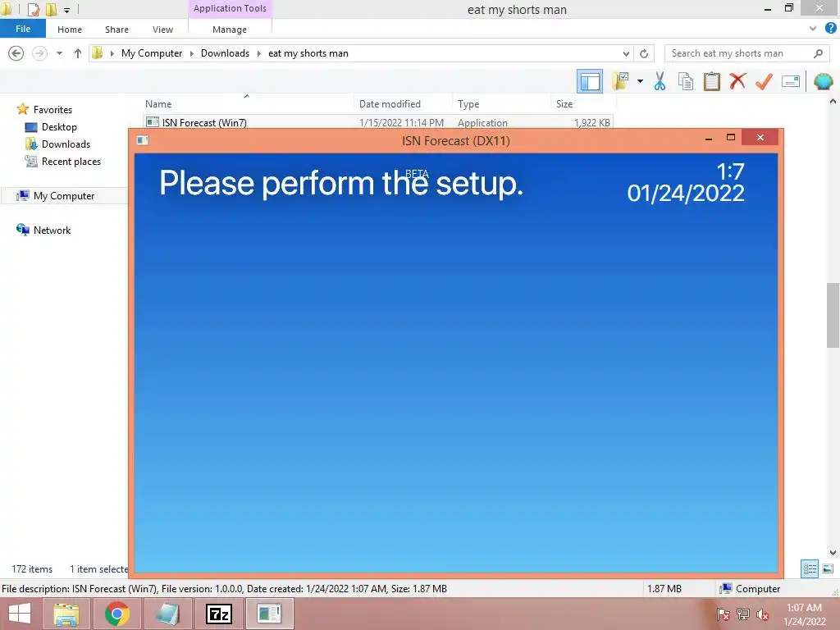
Task: Open the notepad app on taskbar
Action: pos(167,614)
